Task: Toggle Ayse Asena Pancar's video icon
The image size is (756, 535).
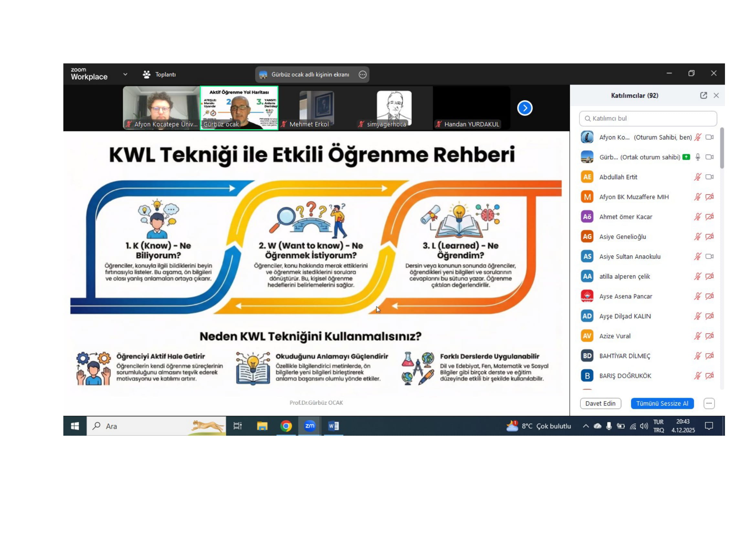Action: [709, 297]
